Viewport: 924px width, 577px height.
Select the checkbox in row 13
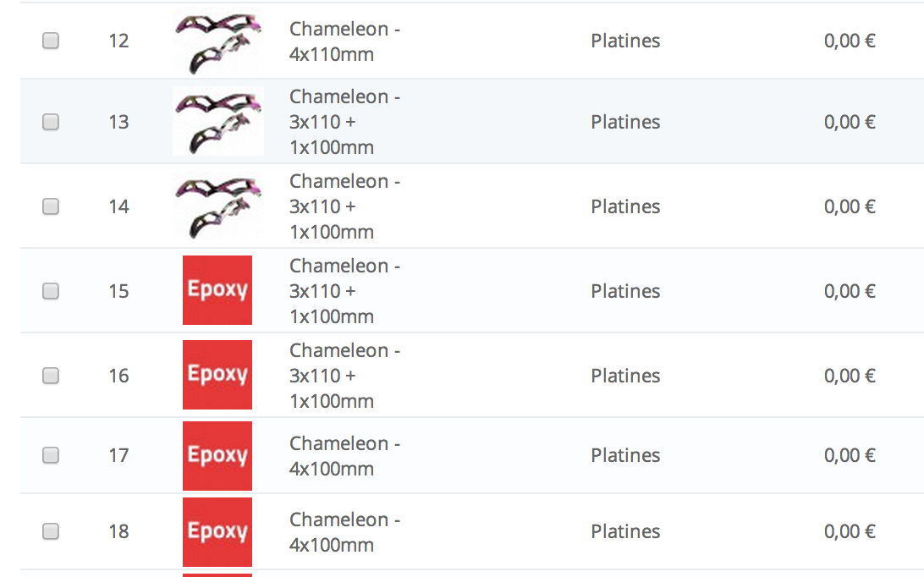pos(51,122)
